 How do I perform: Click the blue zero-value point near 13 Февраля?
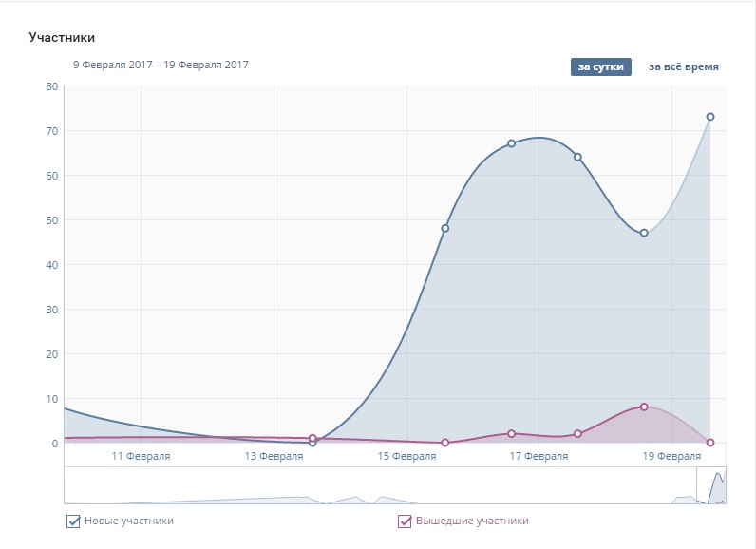click(312, 443)
